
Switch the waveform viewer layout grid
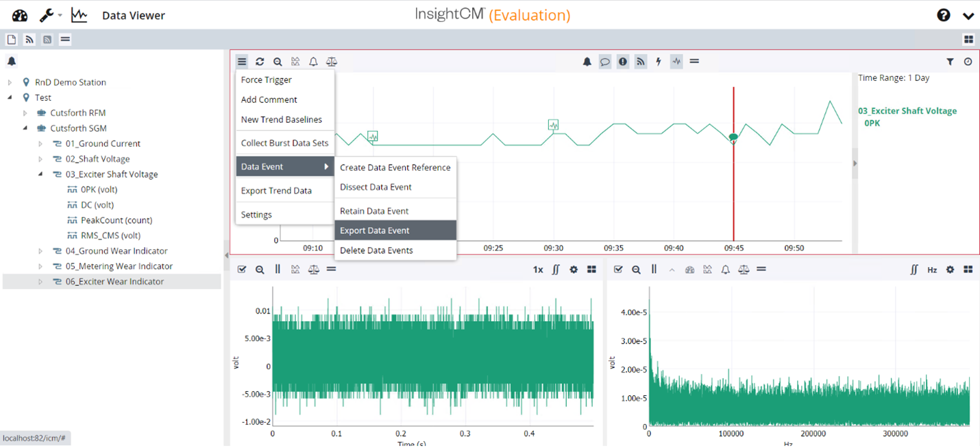tap(591, 270)
